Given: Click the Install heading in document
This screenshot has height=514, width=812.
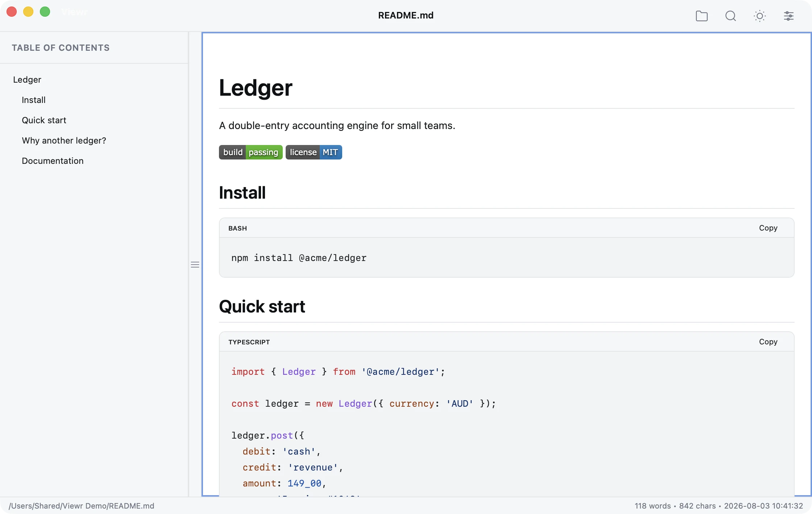Looking at the screenshot, I should [x=242, y=193].
